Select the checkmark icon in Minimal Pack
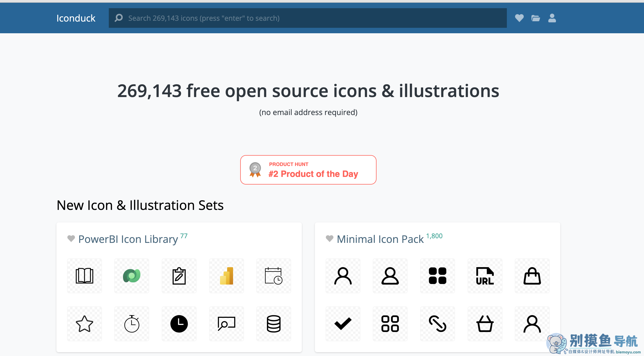644x356 pixels. [343, 324]
